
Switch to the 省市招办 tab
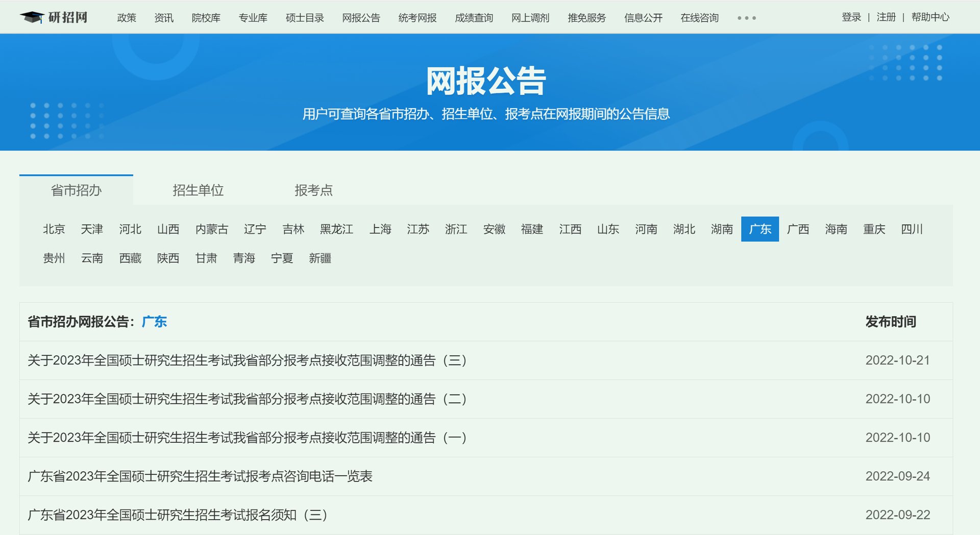coord(76,190)
